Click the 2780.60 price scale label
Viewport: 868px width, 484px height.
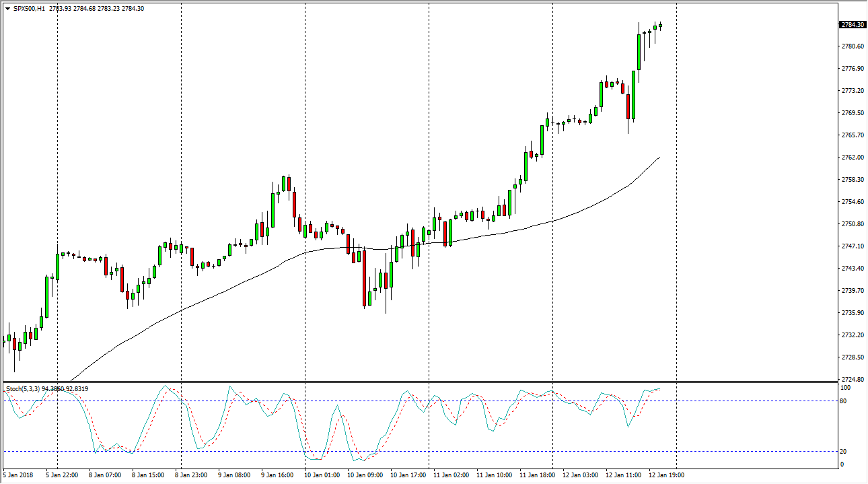pos(852,46)
